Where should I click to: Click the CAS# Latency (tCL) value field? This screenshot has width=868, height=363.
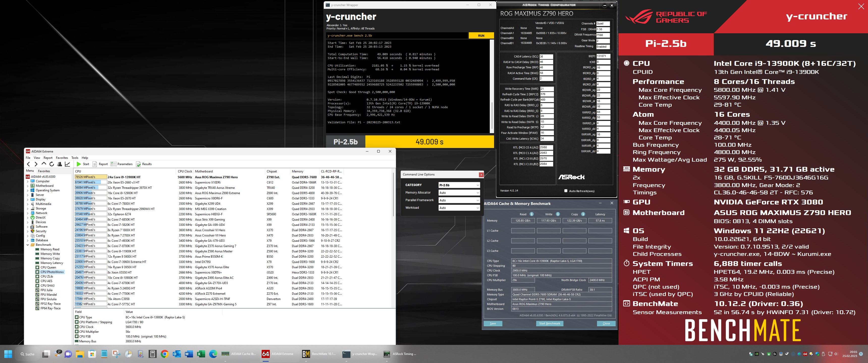click(x=546, y=56)
